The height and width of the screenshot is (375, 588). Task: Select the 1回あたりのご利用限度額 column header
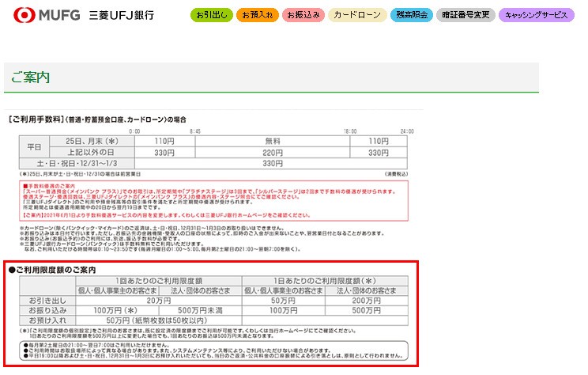(159, 281)
